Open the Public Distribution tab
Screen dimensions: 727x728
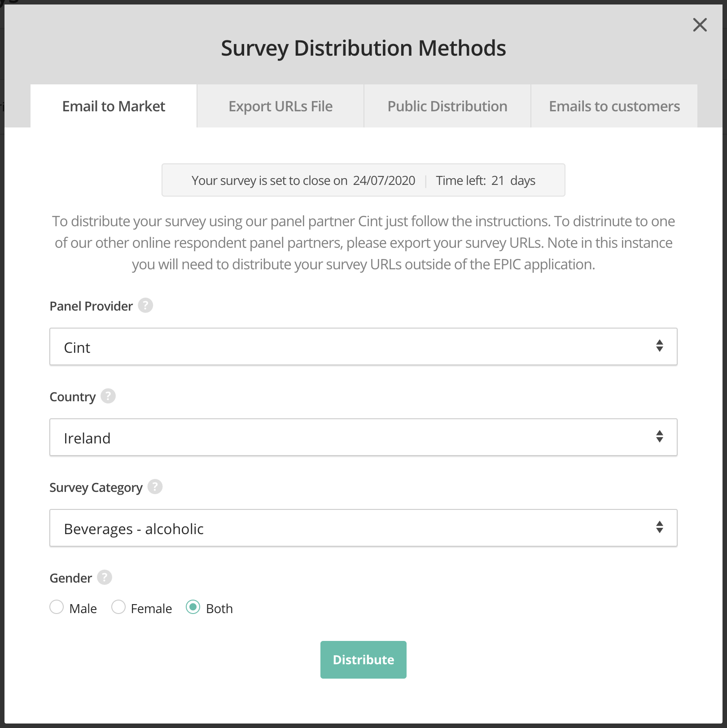[447, 106]
